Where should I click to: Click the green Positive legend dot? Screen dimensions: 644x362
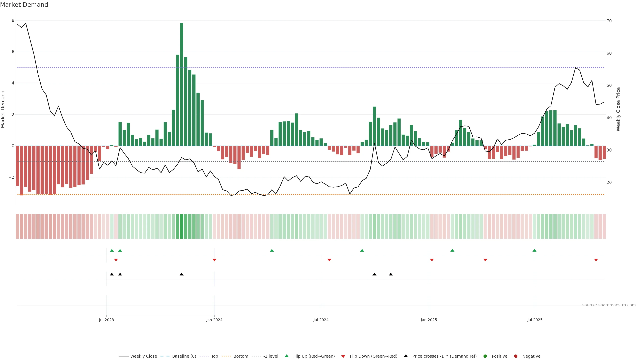click(x=485, y=356)
